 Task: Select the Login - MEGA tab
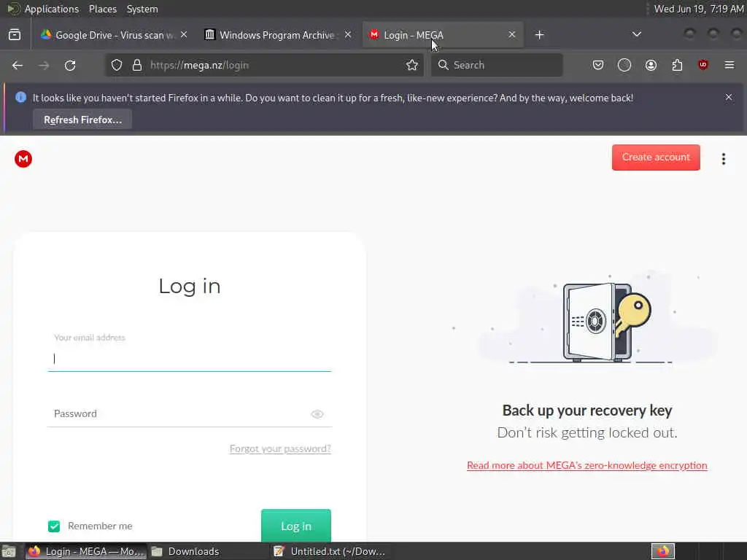point(443,35)
